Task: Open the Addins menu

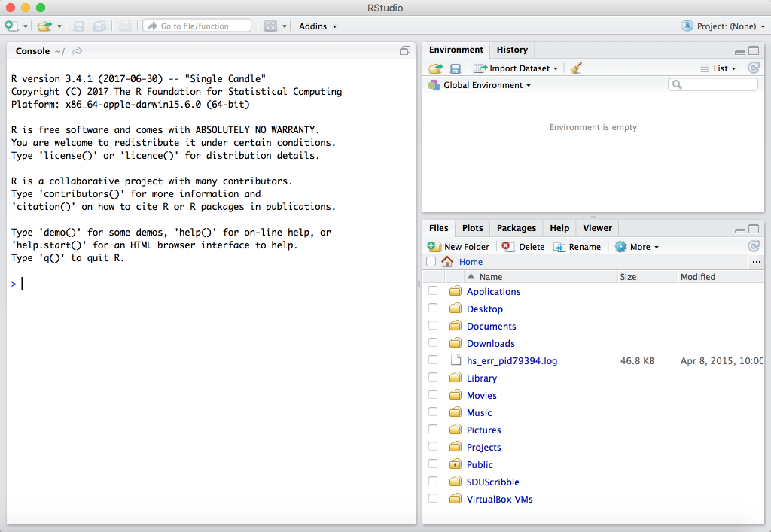Action: coord(318,26)
